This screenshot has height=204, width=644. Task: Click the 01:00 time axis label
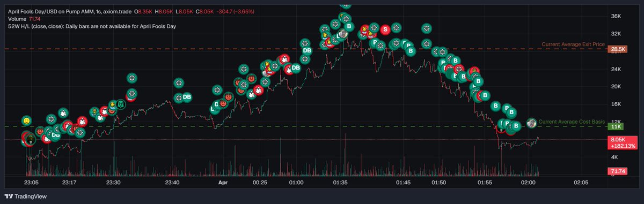coord(296,183)
